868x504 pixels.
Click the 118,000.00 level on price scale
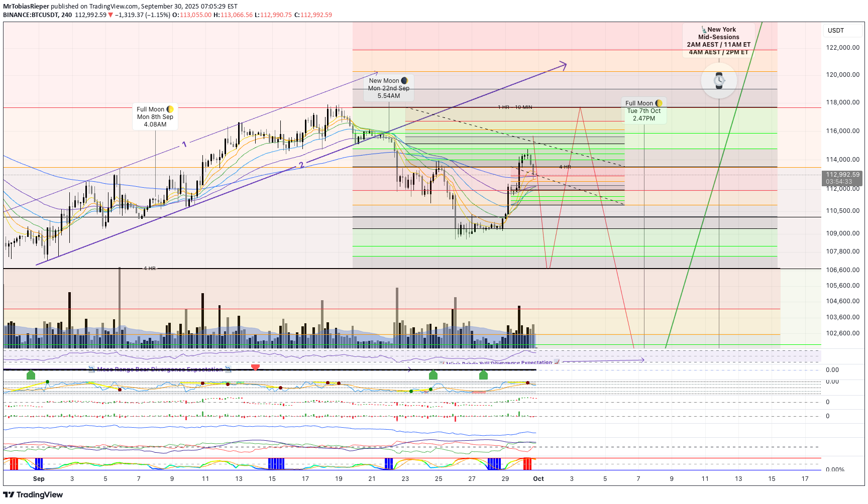(x=842, y=102)
